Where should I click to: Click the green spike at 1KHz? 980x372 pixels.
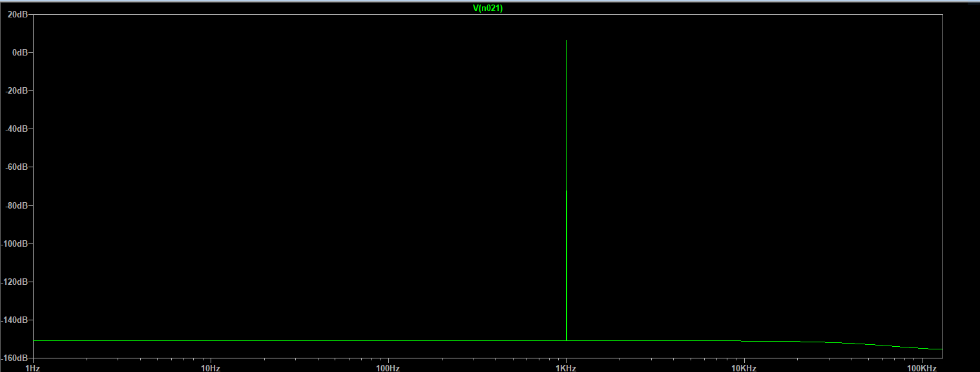click(x=567, y=191)
